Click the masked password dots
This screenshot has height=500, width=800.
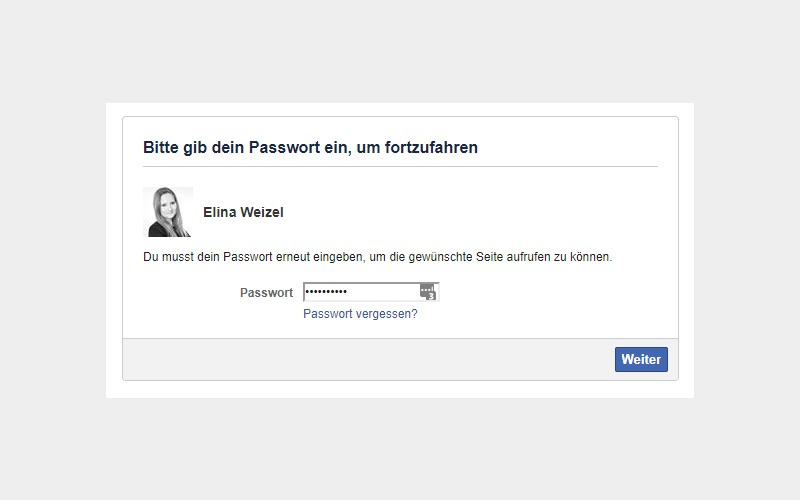(326, 292)
